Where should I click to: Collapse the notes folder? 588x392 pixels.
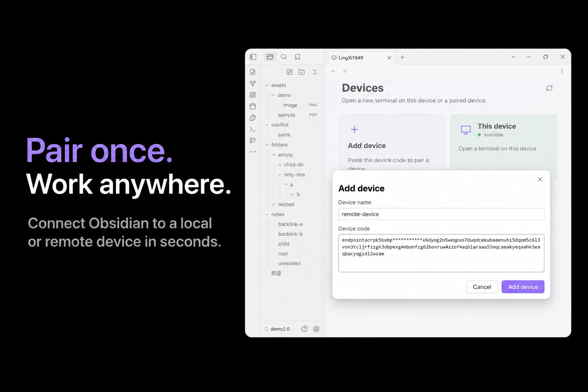267,214
